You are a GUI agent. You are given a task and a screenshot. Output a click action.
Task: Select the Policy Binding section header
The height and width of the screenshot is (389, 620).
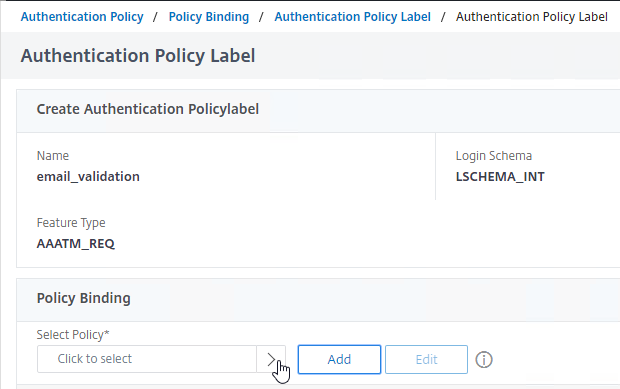83,298
